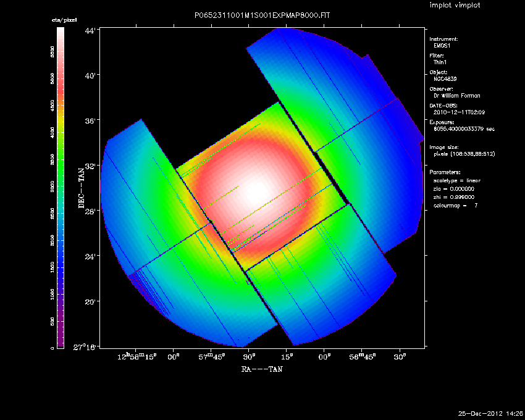Click the timestamp 25-Dec-2012 14:28
525x420 pixels.
(x=490, y=414)
